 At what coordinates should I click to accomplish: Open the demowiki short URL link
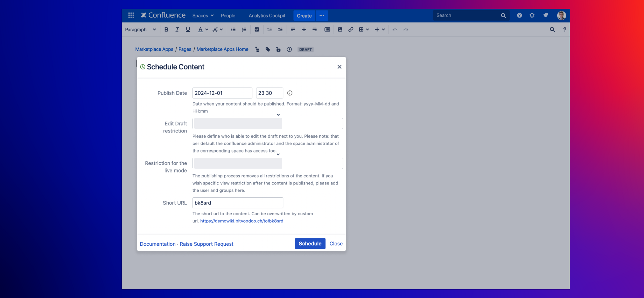pos(242,221)
